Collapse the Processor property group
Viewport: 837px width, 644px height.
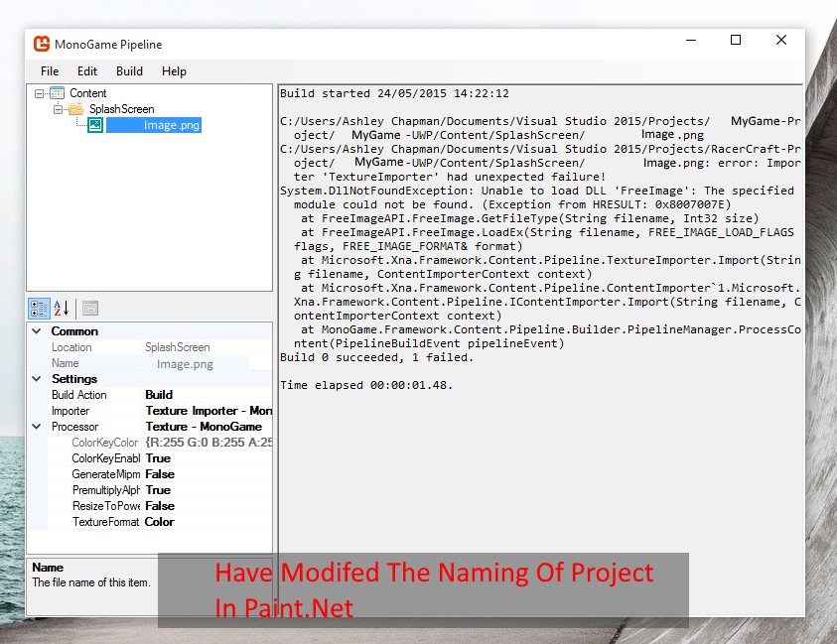click(37, 427)
